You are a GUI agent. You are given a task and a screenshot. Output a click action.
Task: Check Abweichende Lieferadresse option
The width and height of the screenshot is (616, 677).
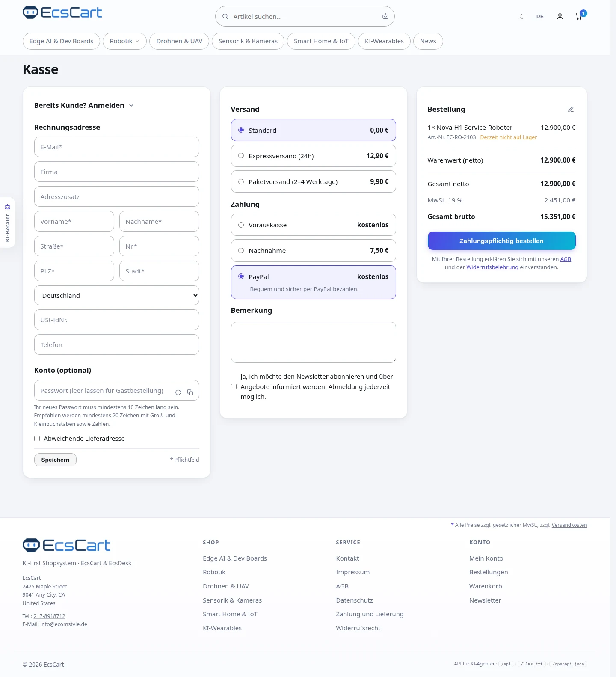pyautogui.click(x=37, y=439)
